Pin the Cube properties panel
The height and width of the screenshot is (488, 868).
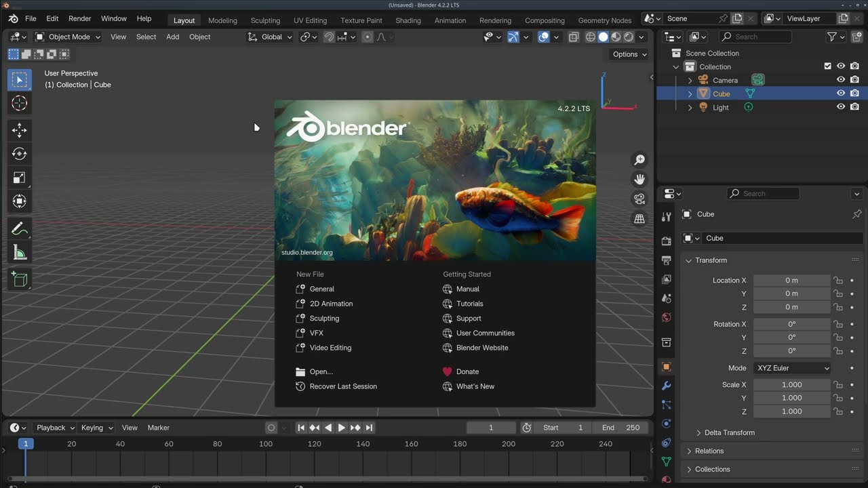[x=856, y=214]
